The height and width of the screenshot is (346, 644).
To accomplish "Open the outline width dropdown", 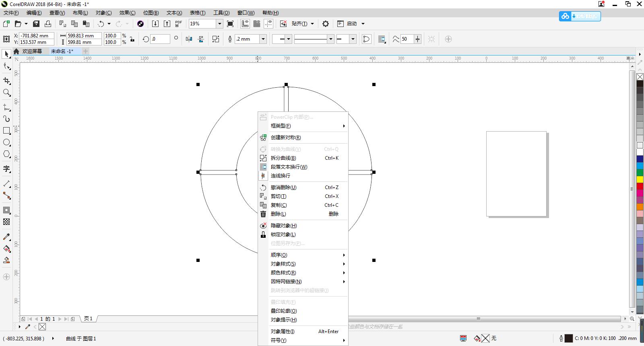I will point(263,39).
